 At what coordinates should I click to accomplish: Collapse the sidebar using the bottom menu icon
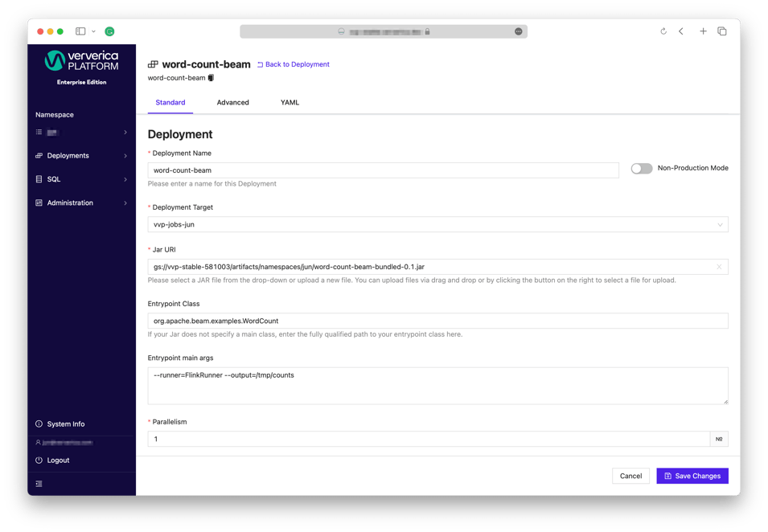tap(39, 484)
